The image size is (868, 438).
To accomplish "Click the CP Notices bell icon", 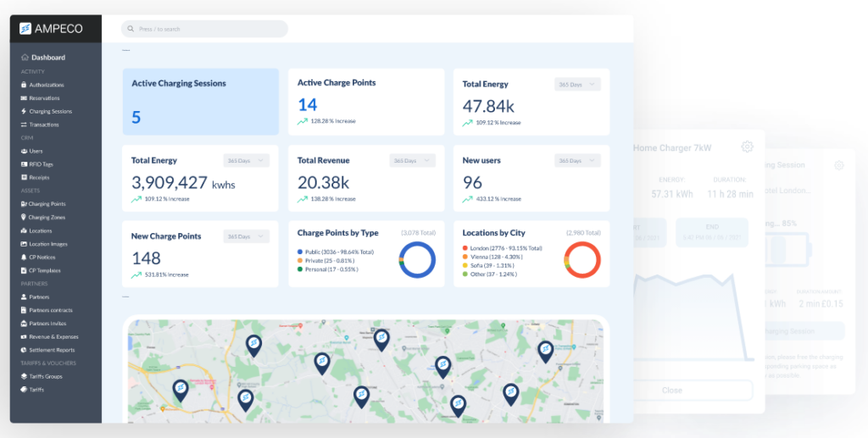I will (24, 258).
